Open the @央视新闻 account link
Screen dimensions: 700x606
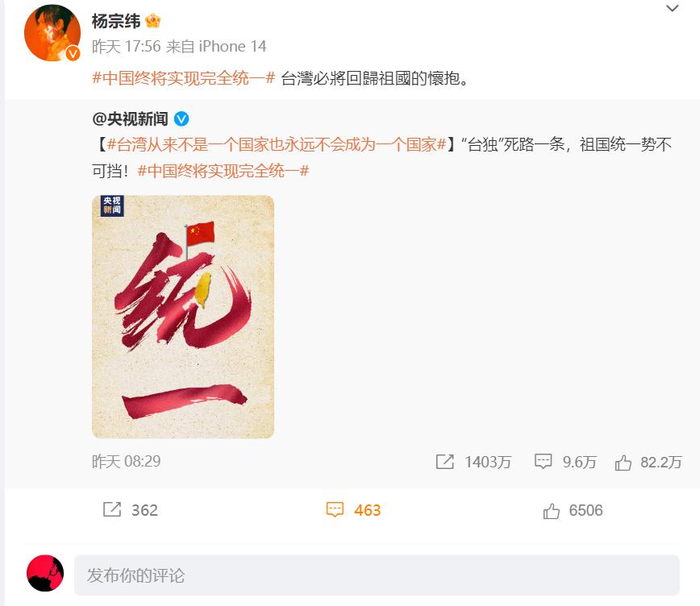130,118
